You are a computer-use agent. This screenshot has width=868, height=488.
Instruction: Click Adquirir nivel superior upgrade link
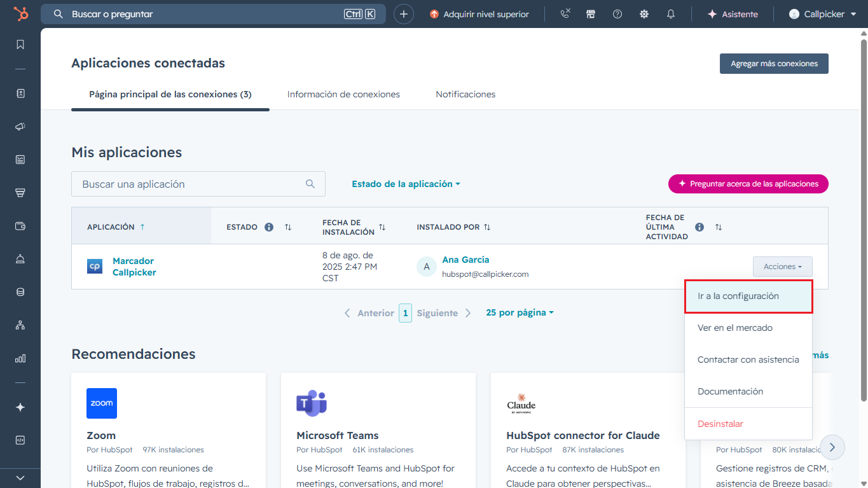coord(479,14)
